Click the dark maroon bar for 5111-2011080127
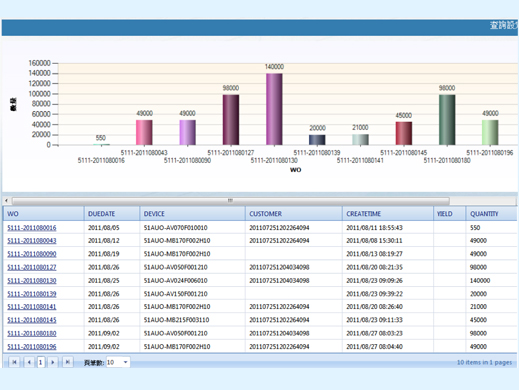519x390 pixels. [x=231, y=120]
